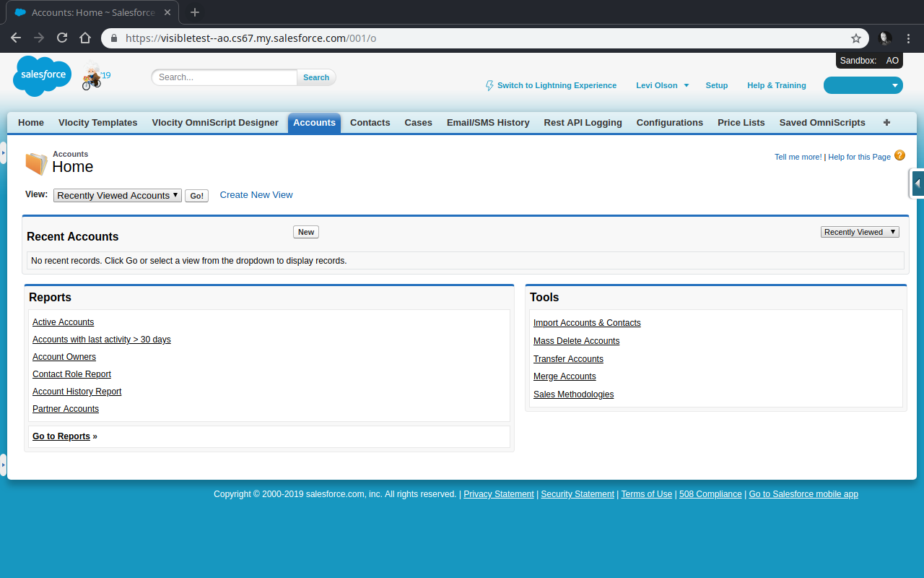Expand the lower left sidebar handle

point(3,465)
